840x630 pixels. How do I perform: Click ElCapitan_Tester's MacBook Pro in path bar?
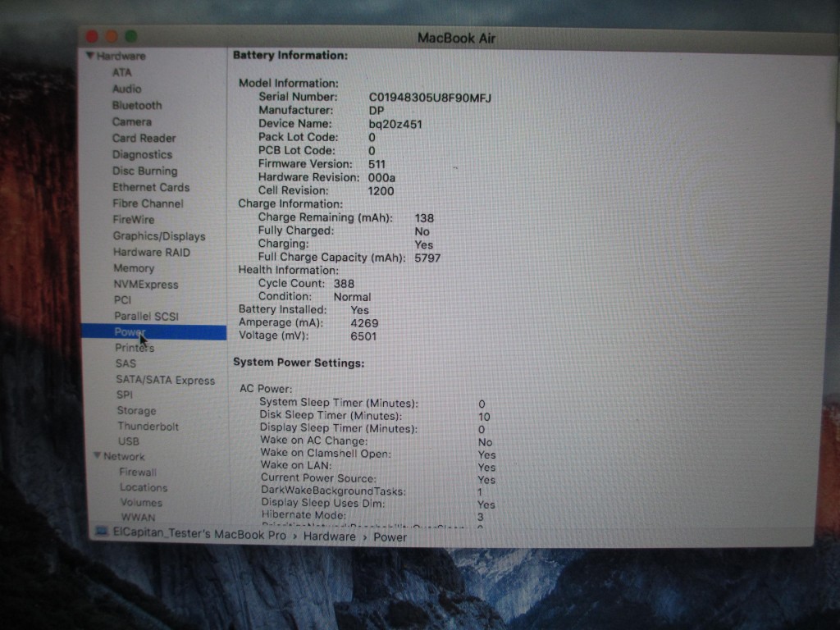199,534
